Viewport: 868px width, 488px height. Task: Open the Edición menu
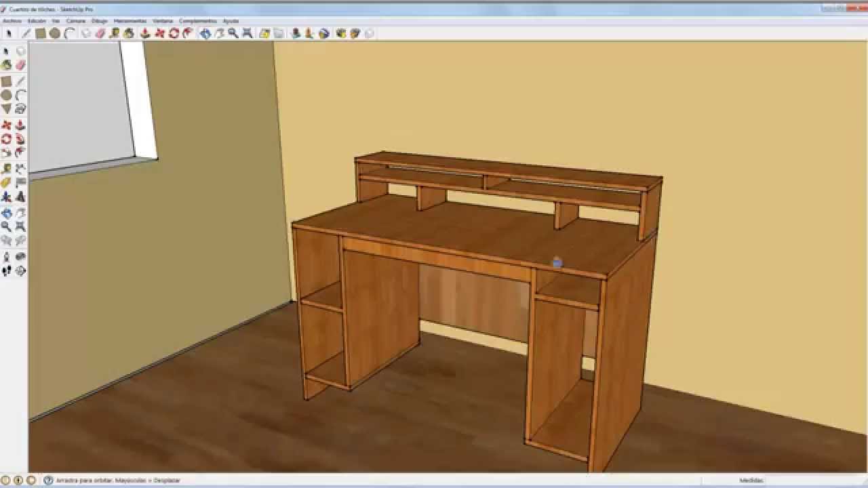click(37, 21)
